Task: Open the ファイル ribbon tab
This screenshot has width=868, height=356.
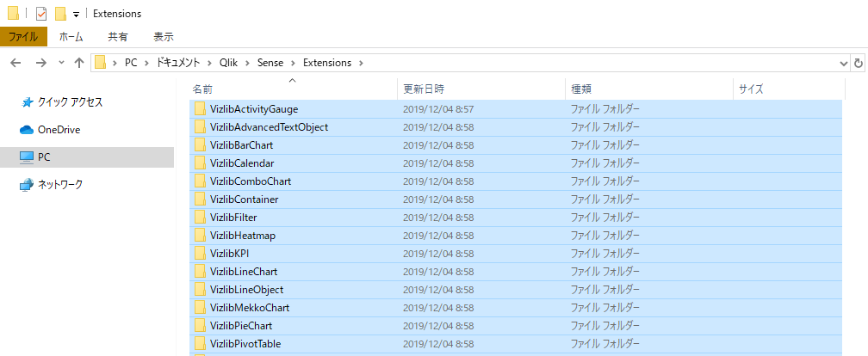Action: pyautogui.click(x=23, y=37)
